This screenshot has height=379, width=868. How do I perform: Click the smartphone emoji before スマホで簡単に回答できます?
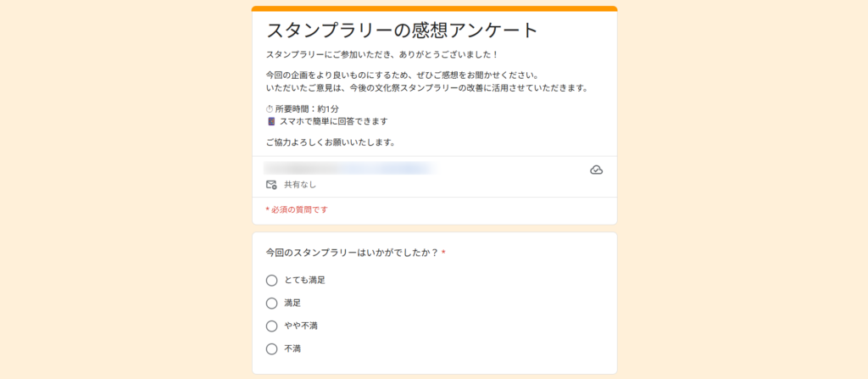270,121
